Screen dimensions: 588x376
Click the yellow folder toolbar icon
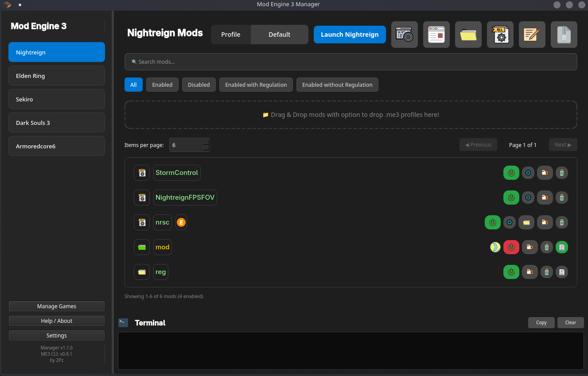(468, 35)
